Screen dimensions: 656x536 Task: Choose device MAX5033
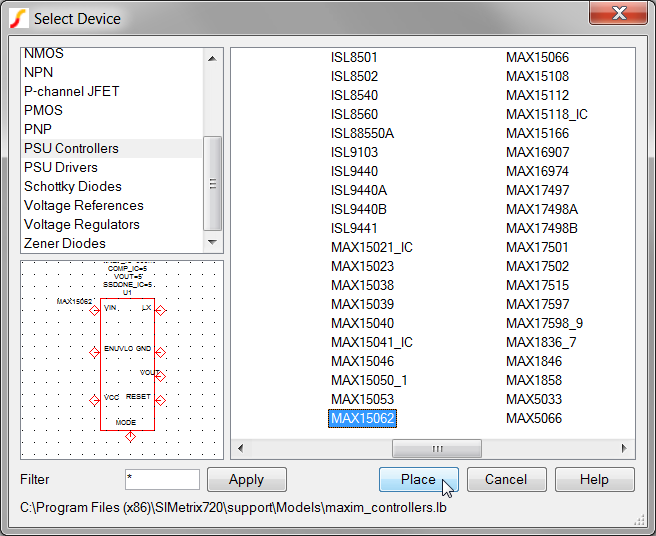click(534, 400)
